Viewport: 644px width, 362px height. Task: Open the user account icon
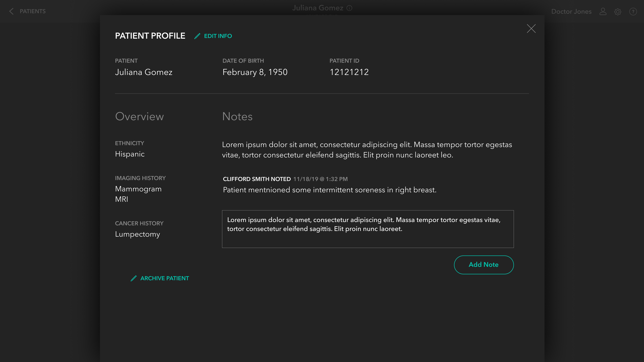[x=603, y=12]
